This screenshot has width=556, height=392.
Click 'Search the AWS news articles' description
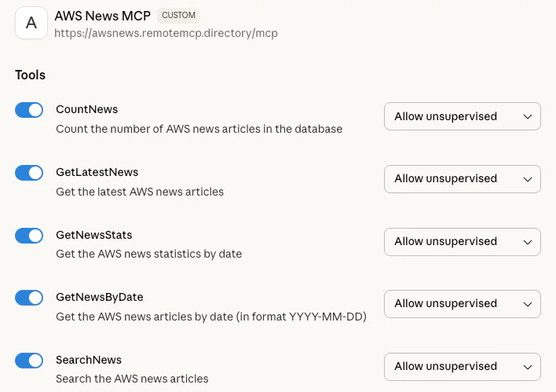(x=132, y=379)
